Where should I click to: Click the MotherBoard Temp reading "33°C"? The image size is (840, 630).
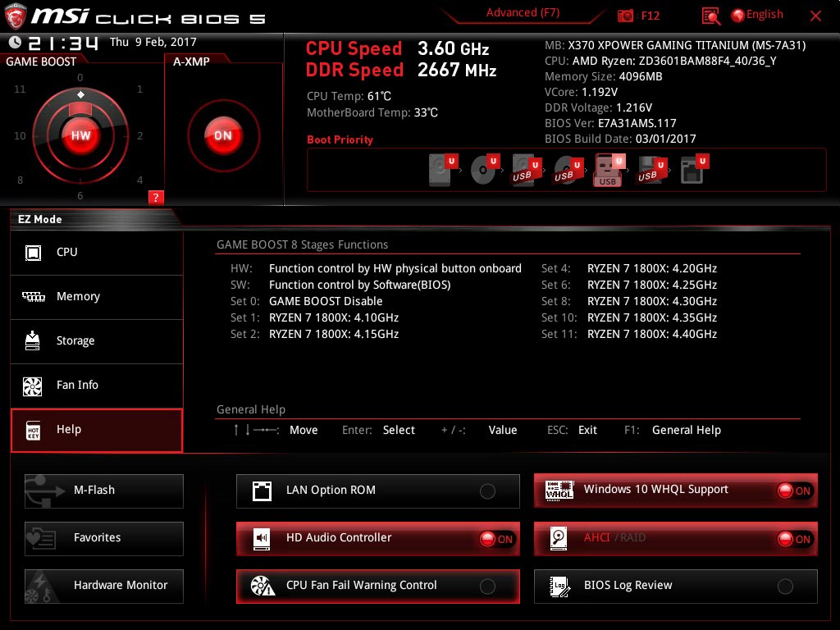click(426, 112)
